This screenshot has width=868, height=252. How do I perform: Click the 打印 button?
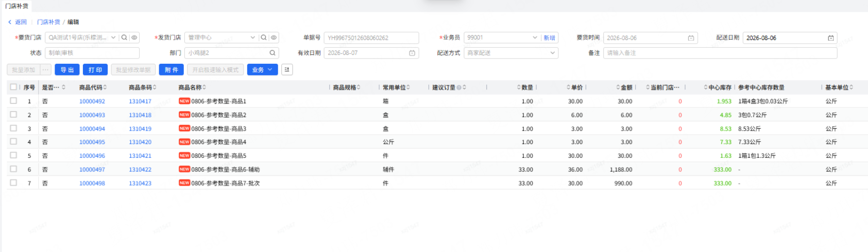(95, 69)
